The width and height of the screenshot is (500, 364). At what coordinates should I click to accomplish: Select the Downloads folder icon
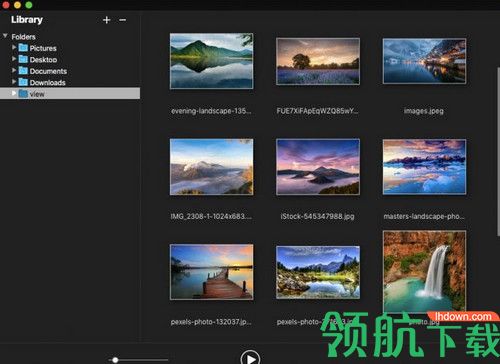tap(23, 82)
